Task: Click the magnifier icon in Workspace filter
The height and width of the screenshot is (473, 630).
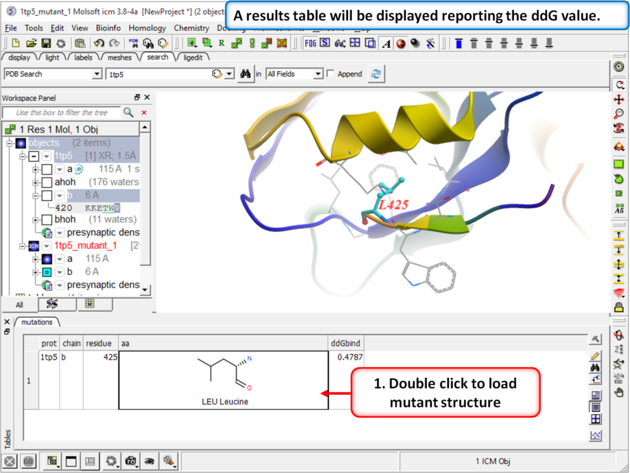Action: coord(128,113)
